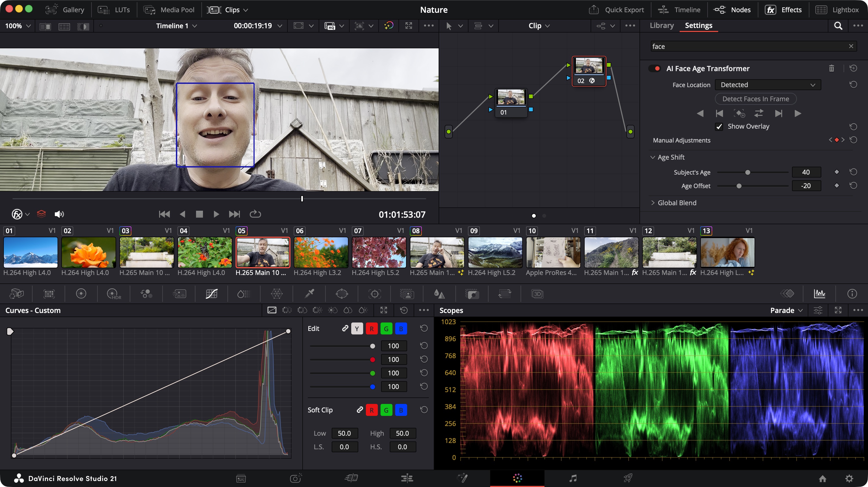868x487 pixels.
Task: Open the Keyframes palette
Action: (787, 293)
